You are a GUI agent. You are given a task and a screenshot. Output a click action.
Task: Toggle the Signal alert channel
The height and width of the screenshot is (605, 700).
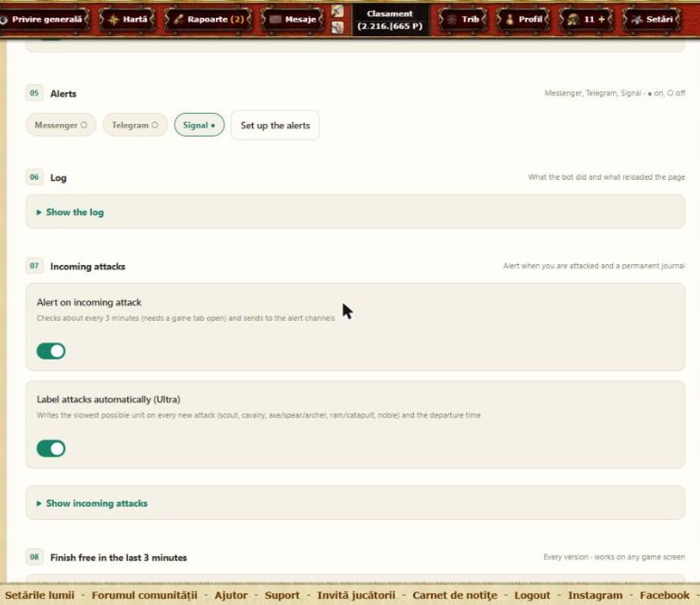pos(199,125)
